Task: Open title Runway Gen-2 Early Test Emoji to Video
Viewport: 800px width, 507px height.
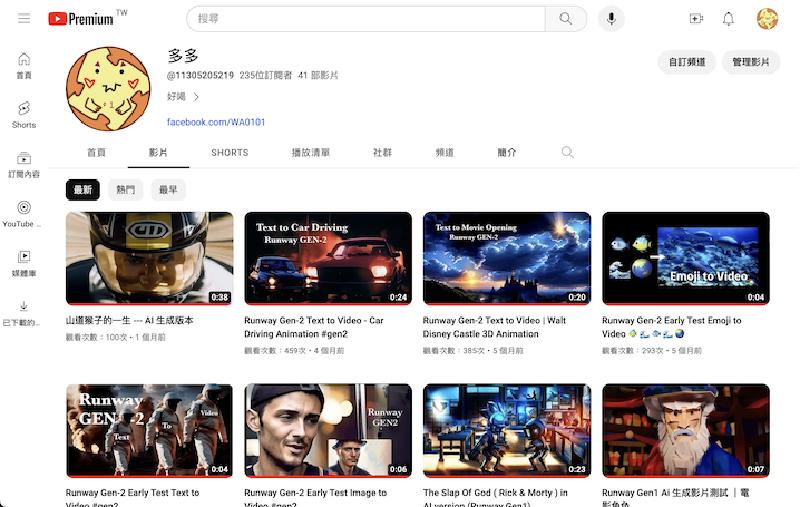Action: (671, 327)
